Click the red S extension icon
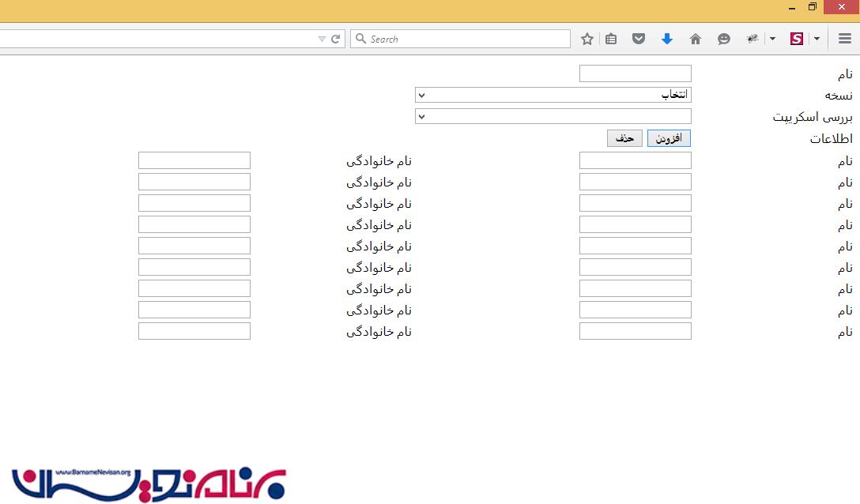Image resolution: width=860 pixels, height=504 pixels. pos(797,39)
